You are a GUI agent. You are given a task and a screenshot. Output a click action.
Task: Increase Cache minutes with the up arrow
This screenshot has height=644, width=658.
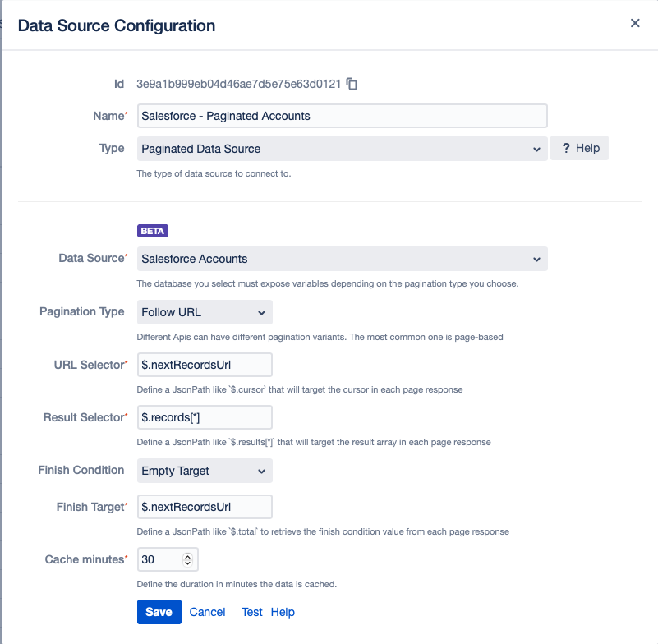click(x=188, y=556)
